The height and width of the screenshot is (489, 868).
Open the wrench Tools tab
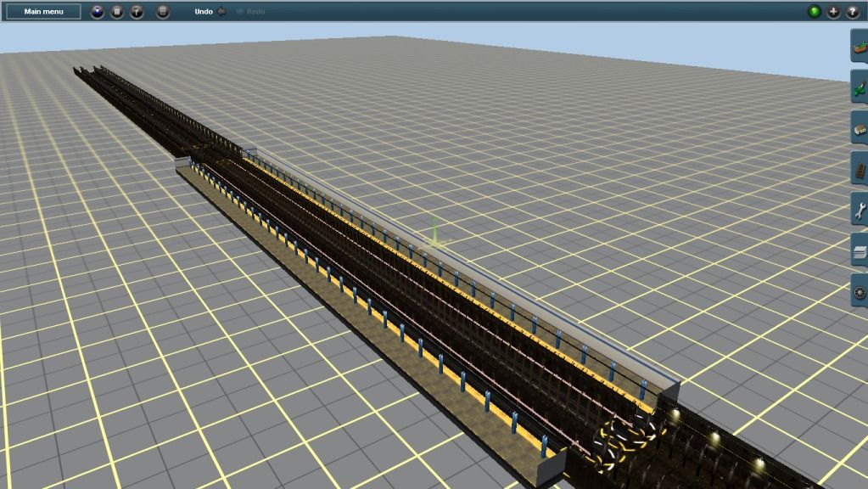(x=860, y=211)
